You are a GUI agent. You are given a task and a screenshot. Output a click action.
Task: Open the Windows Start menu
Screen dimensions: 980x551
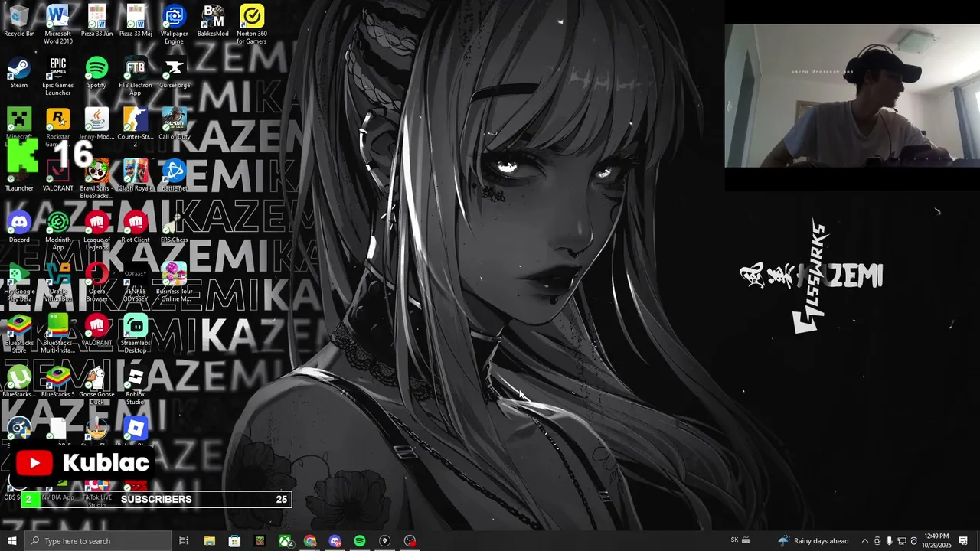[x=11, y=541]
